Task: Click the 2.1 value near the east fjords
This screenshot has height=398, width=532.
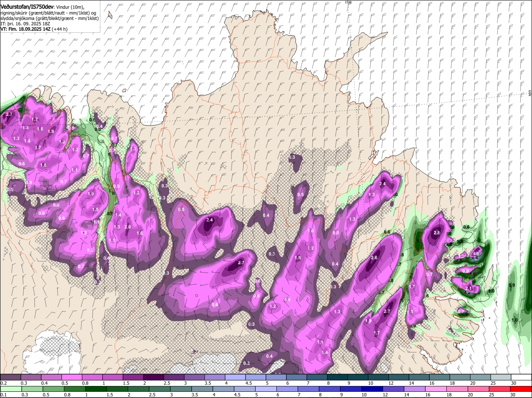Action: point(469,288)
